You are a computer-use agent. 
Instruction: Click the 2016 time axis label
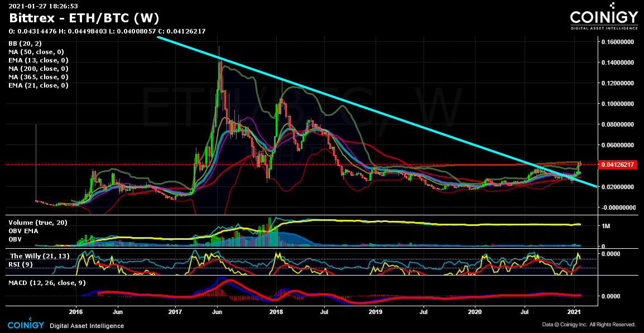[76, 311]
